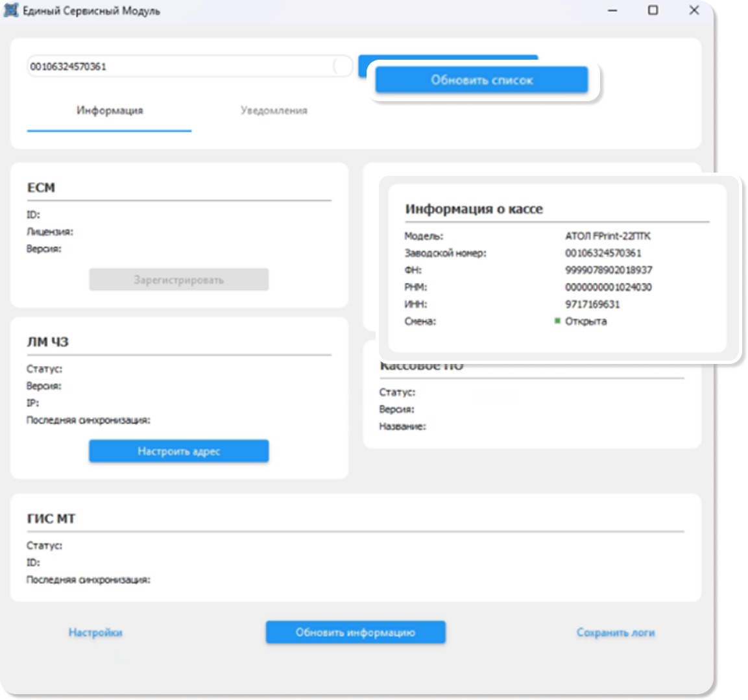Viewport: 748px width, 700px height.
Task: Click the Обновить список button
Action: pyautogui.click(x=481, y=80)
